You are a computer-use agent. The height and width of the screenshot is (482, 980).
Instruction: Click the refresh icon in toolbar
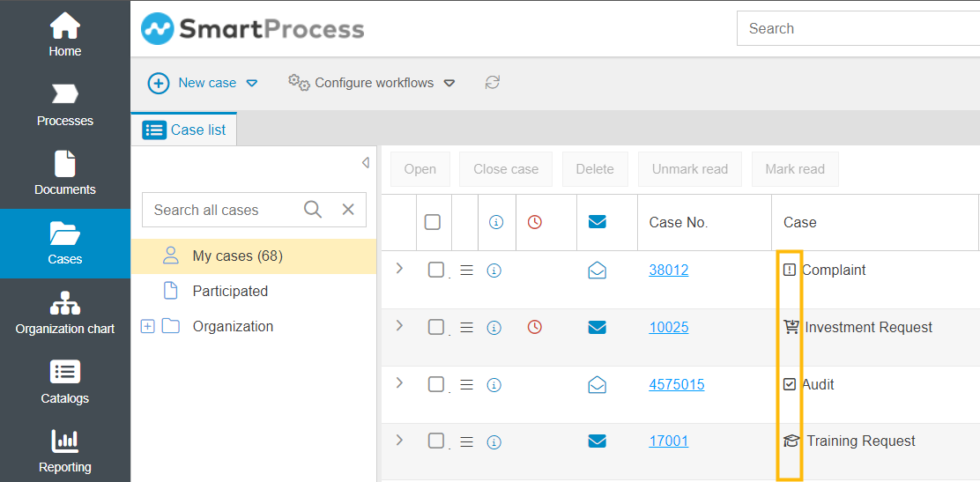click(493, 82)
